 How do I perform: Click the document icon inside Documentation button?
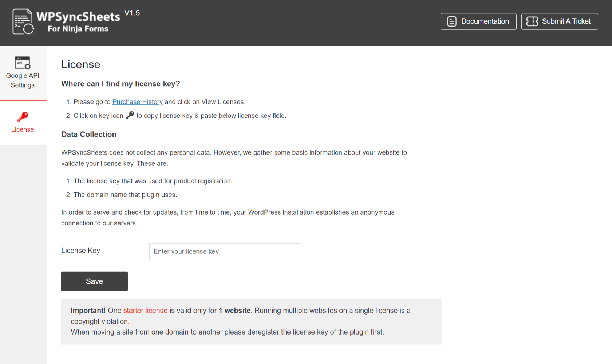(x=451, y=21)
